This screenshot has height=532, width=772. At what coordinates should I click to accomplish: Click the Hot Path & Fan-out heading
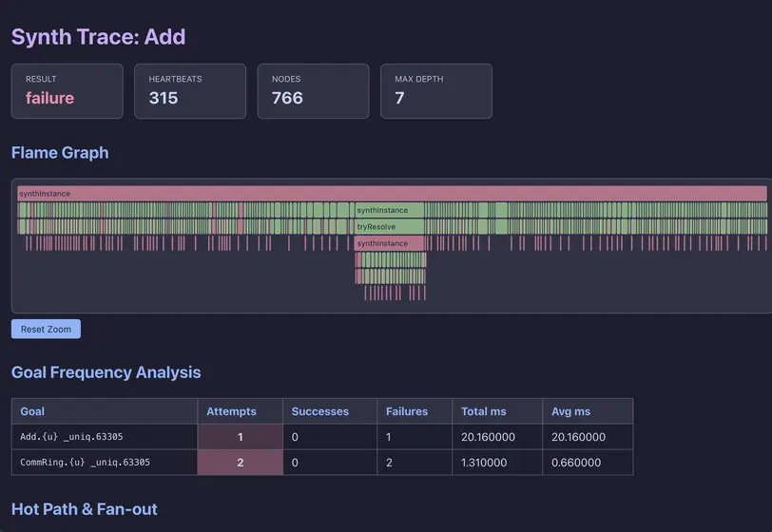pos(85,509)
